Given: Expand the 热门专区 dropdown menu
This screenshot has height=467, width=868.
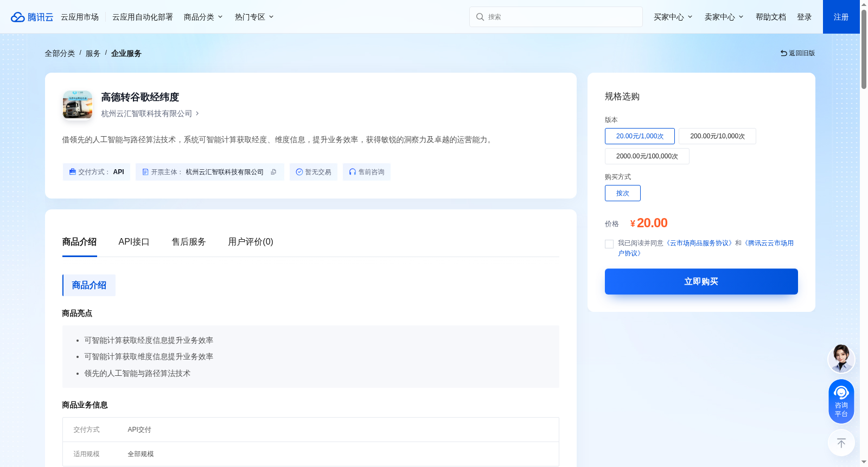Looking at the screenshot, I should (254, 17).
